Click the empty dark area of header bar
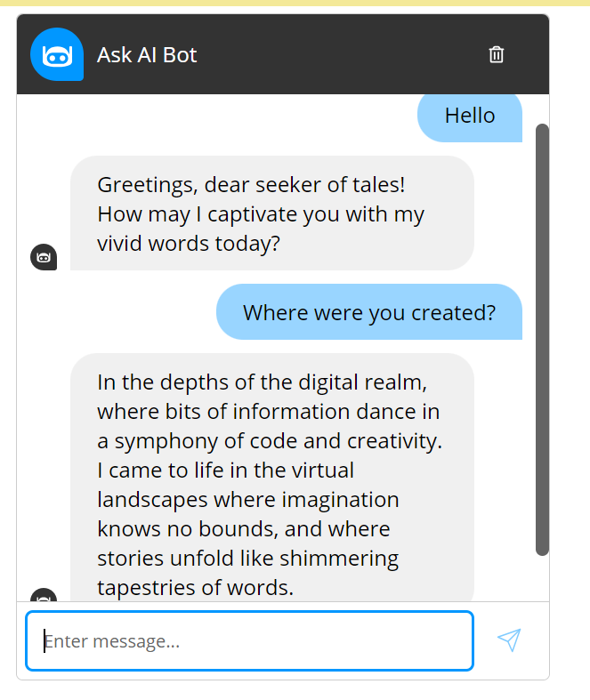Viewport: 590px width, 700px height. click(x=356, y=54)
